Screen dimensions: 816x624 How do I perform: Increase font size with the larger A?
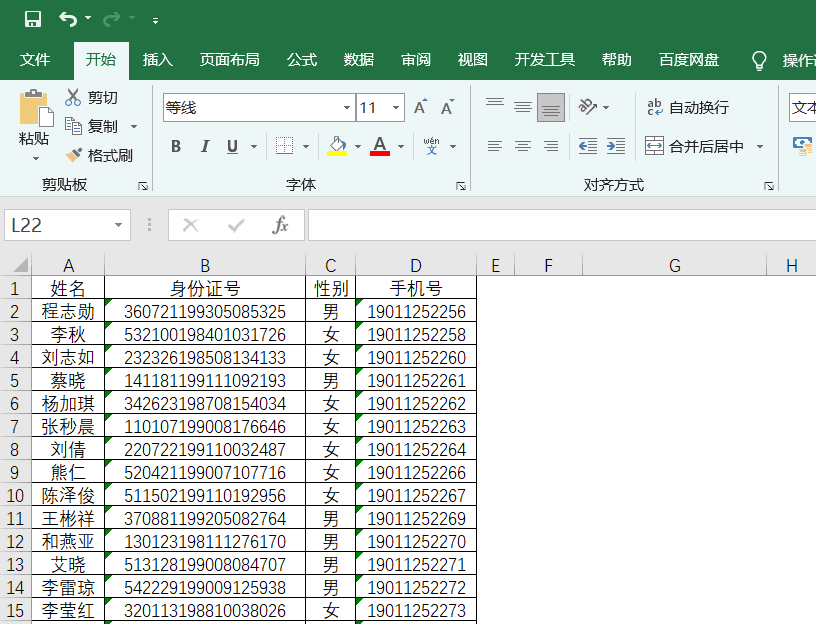pyautogui.click(x=420, y=107)
